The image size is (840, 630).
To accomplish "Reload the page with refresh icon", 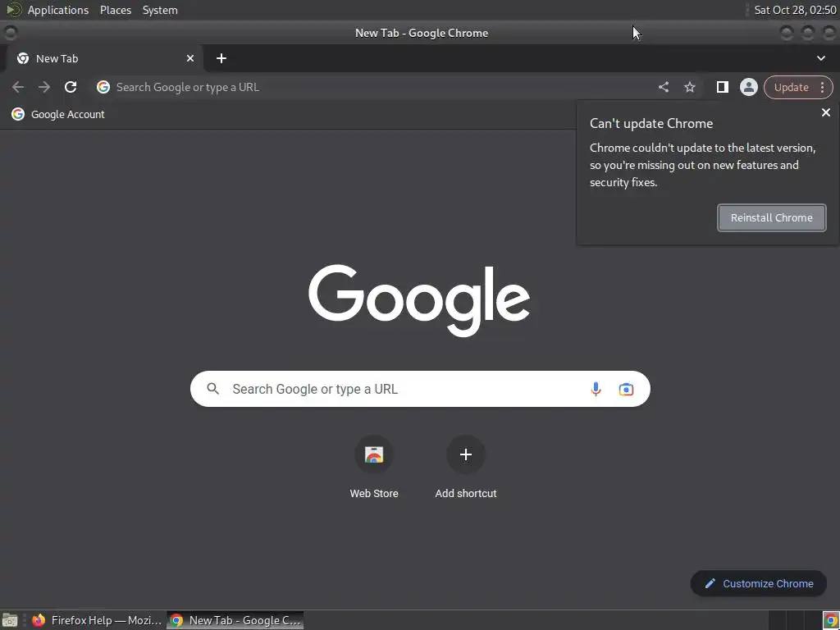I will click(71, 87).
